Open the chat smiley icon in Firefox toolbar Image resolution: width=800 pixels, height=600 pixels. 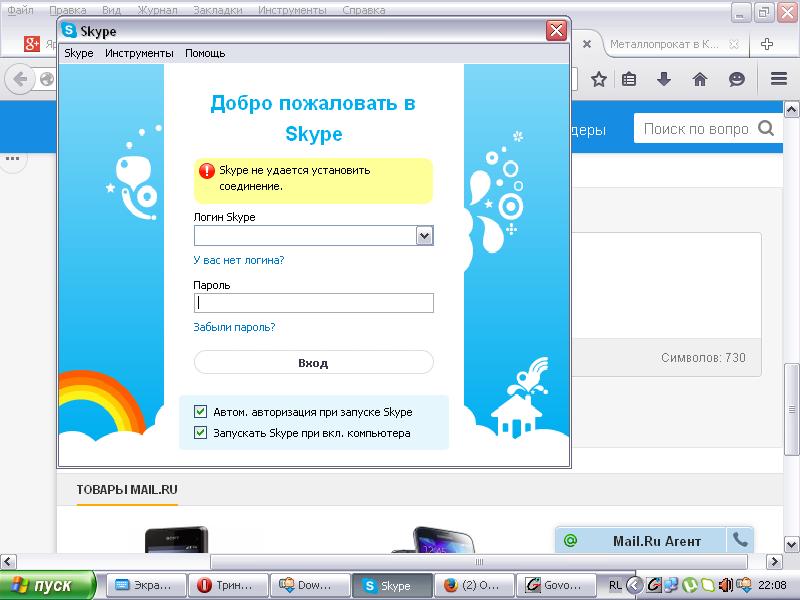(x=737, y=79)
